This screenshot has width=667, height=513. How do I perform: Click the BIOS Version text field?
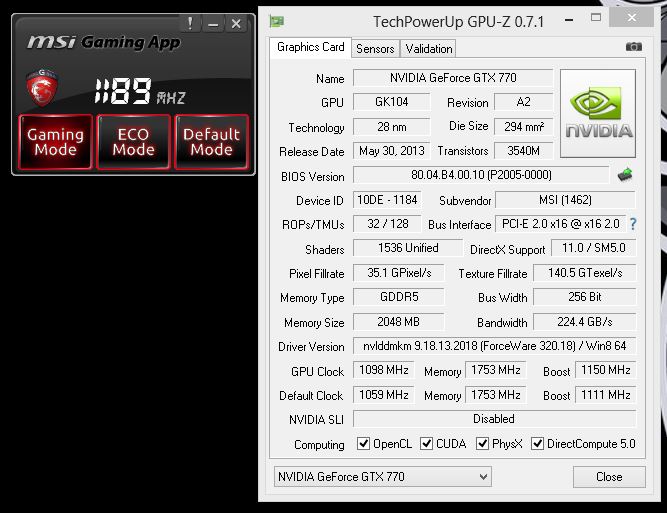480,176
